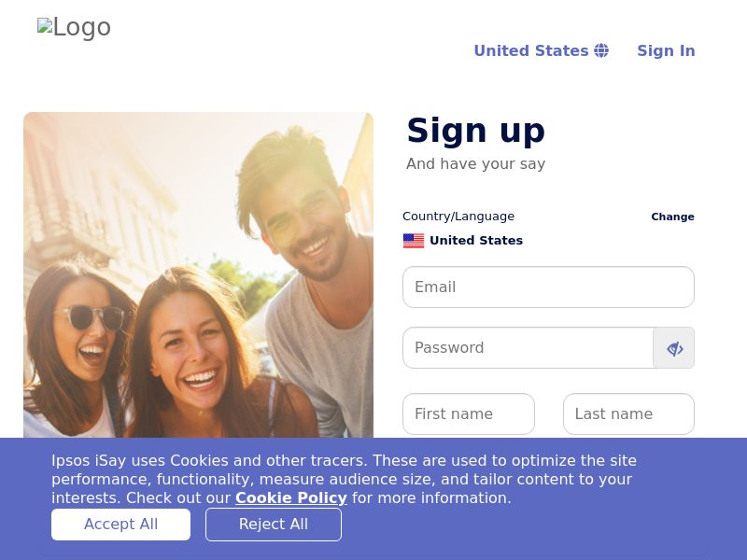Select the First name field
747x560 pixels.
(468, 414)
